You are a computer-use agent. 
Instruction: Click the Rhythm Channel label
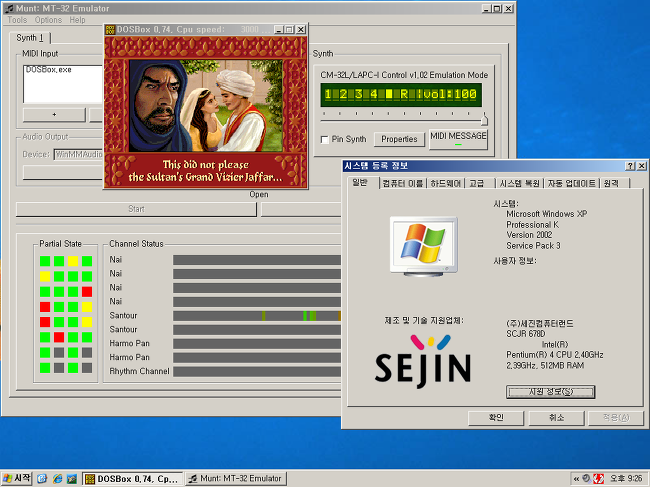[x=139, y=371]
